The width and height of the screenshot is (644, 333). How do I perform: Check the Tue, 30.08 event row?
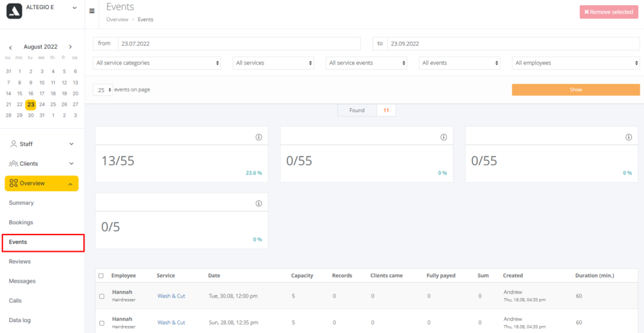click(102, 296)
